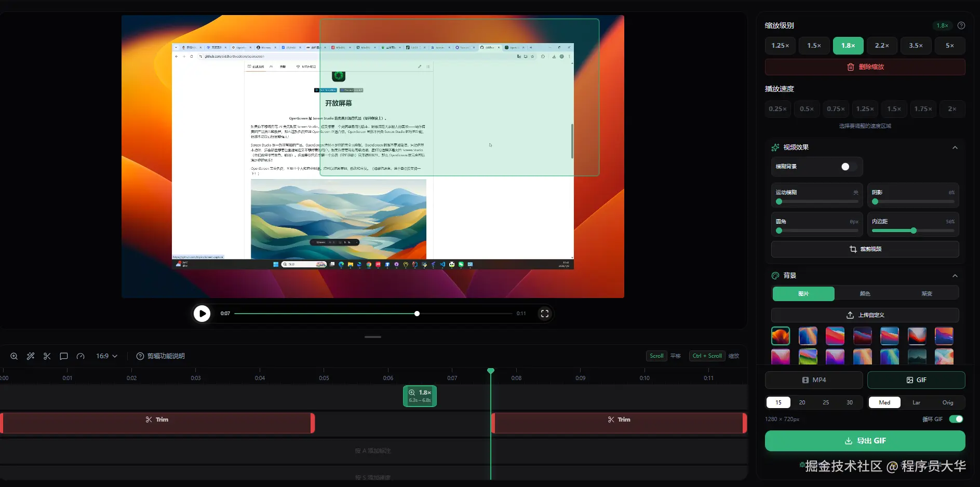Click the 0:04 mark on timeline ruler
Screen dimensions: 980x487
(x=260, y=378)
